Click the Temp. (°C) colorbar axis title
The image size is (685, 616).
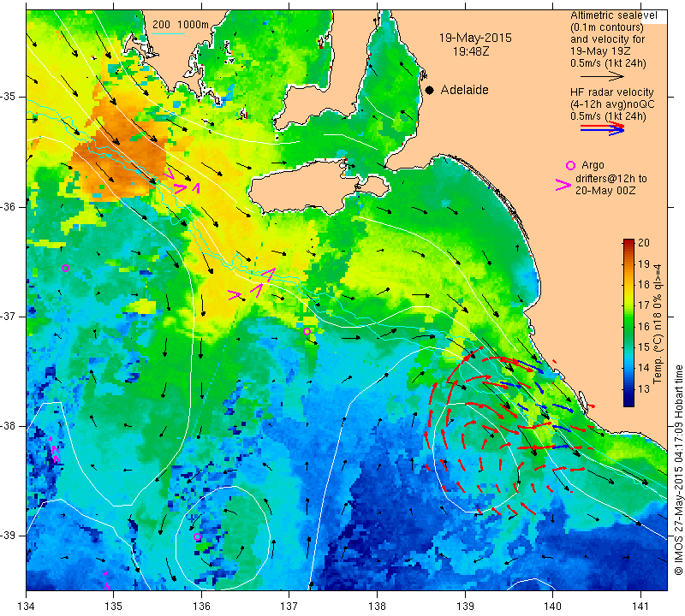point(657,323)
